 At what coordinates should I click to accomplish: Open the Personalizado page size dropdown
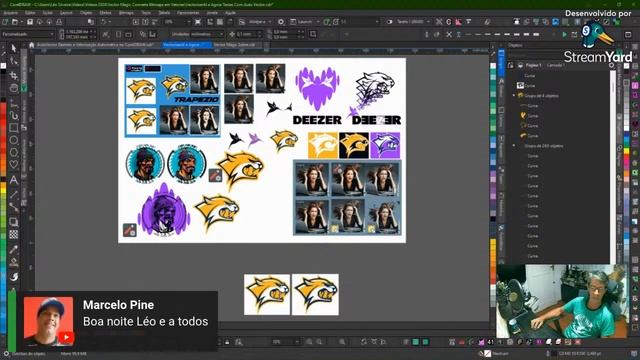[x=28, y=35]
